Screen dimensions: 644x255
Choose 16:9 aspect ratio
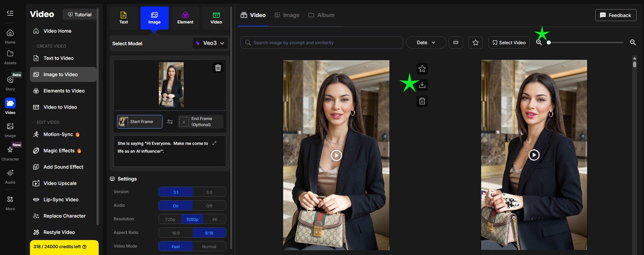175,233
